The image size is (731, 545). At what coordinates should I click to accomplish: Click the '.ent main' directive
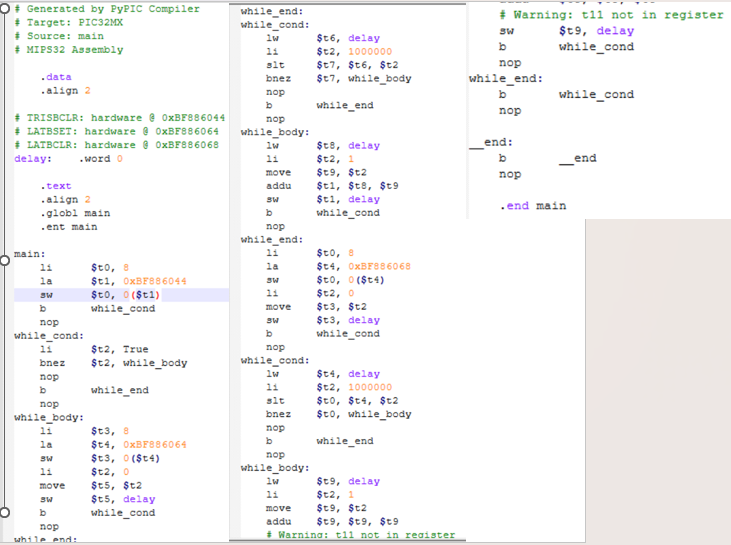[69, 227]
